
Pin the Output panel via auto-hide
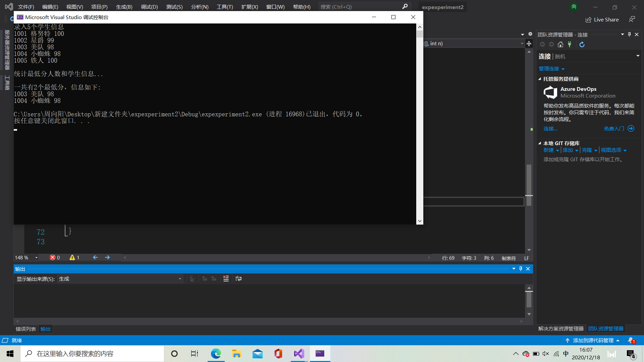coord(521,269)
